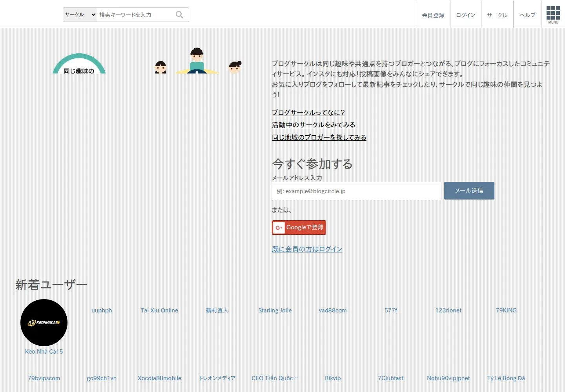Open user 7Clubfast profile
Screen dimensions: 565x392
(391, 378)
